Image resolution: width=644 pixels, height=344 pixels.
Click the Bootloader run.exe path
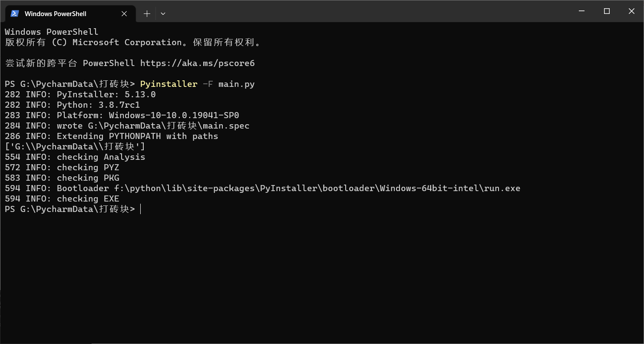click(x=317, y=188)
